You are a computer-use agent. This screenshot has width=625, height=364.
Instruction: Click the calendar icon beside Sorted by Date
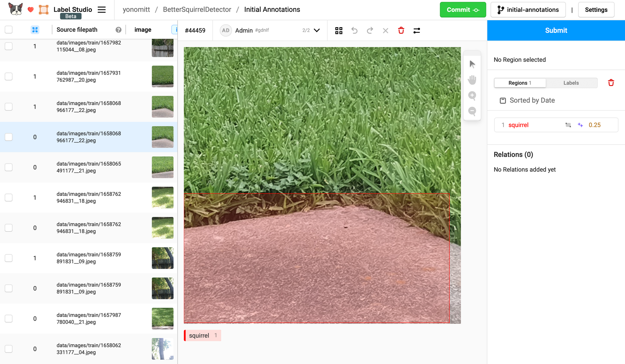tap(503, 101)
